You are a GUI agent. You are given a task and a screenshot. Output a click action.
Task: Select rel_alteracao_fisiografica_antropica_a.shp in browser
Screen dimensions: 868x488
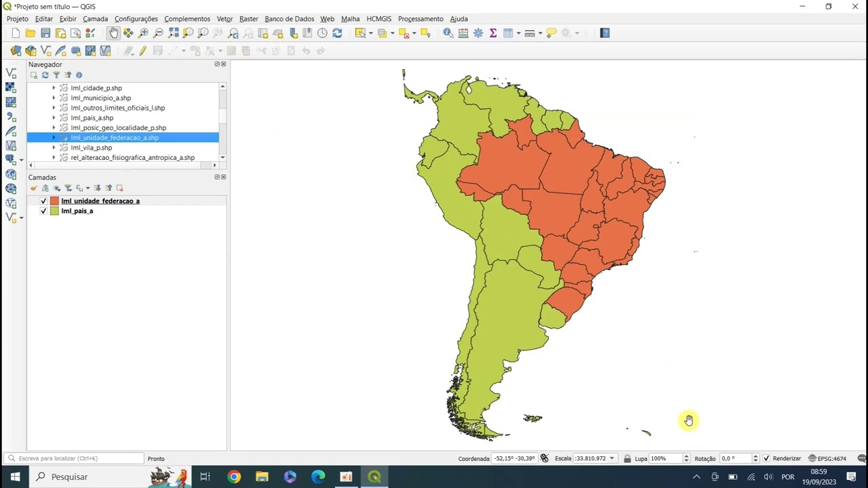tap(132, 158)
